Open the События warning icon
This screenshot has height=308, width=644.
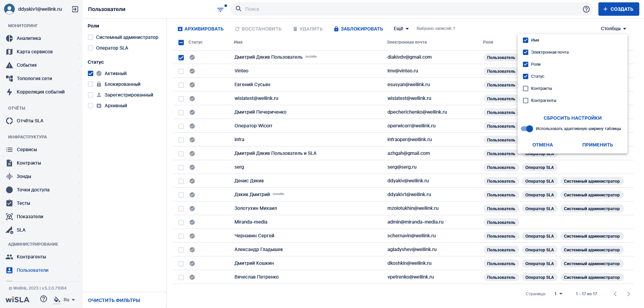tap(9, 65)
